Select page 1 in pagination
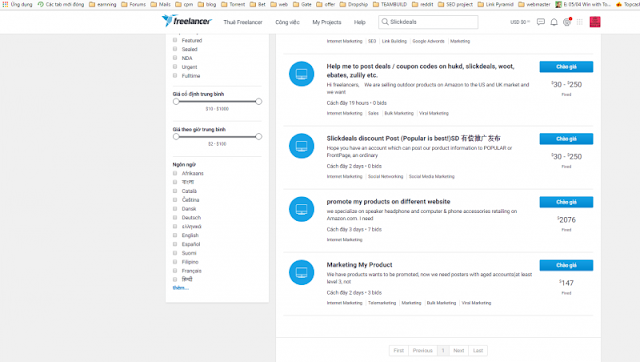The width and height of the screenshot is (640, 362). click(x=443, y=351)
